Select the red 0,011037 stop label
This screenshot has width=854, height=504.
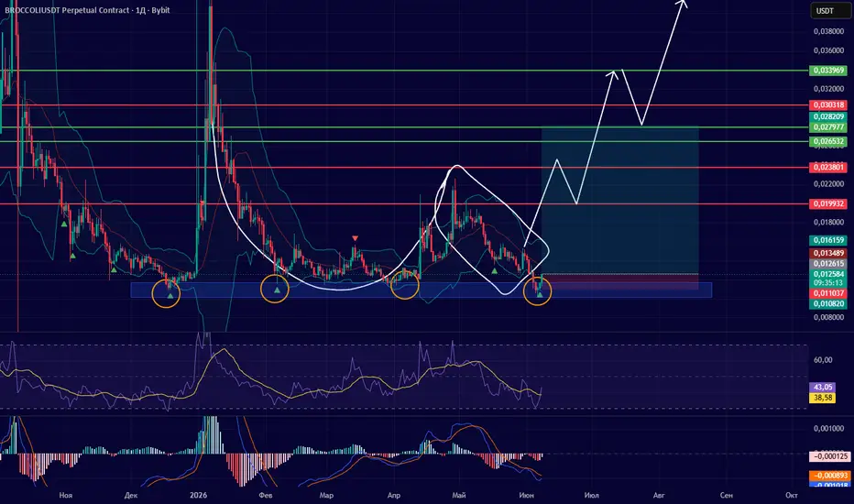tap(828, 293)
